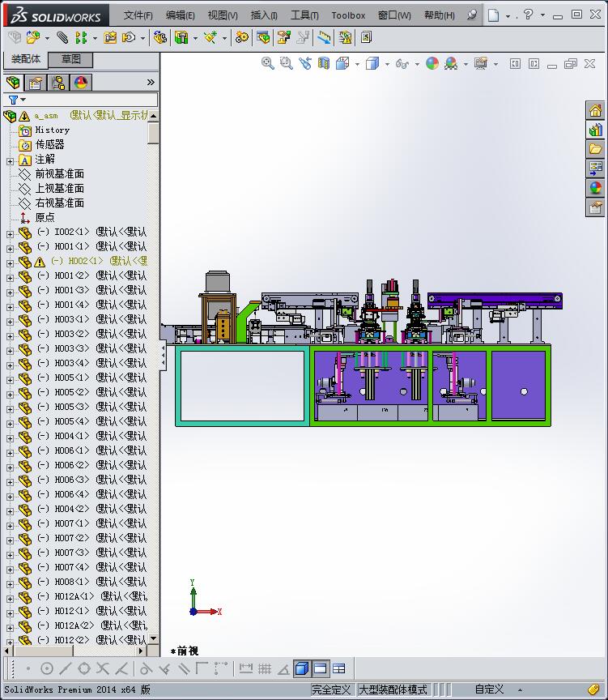Toggle the four-pane viewport layout button

339,668
